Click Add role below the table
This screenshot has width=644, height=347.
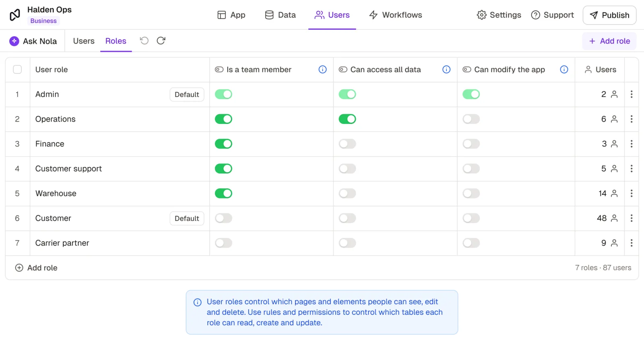[36, 268]
